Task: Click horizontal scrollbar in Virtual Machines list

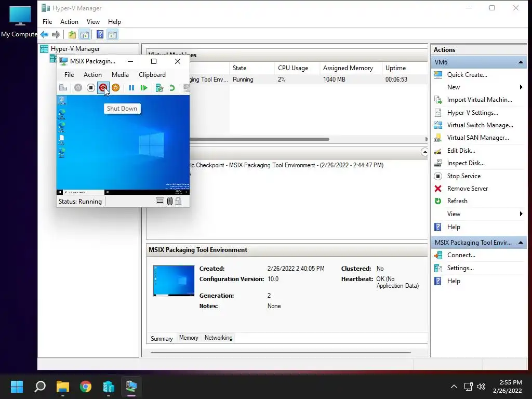Action: click(x=260, y=139)
